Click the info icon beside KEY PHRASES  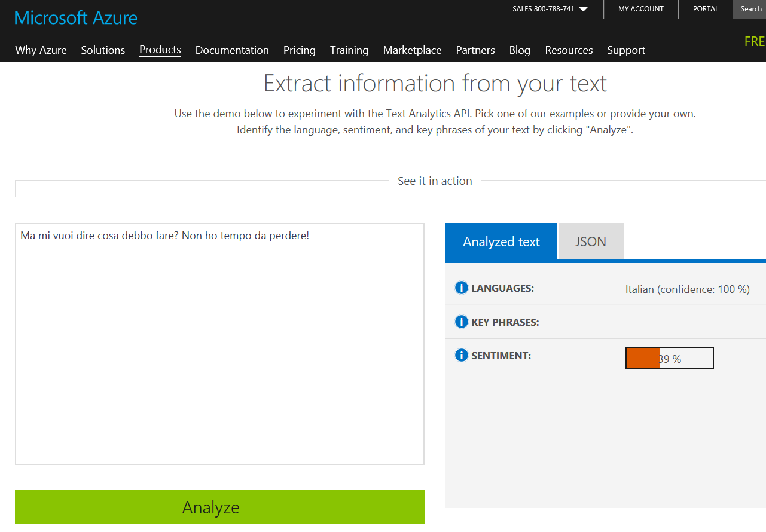(x=461, y=322)
